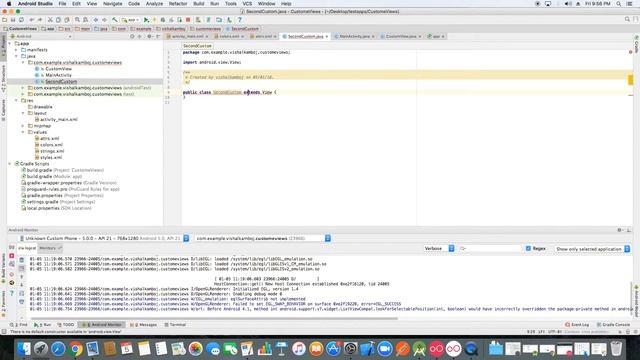This screenshot has width=640, height=360.
Task: Switch to colors.xml editor tab
Action: click(x=229, y=36)
